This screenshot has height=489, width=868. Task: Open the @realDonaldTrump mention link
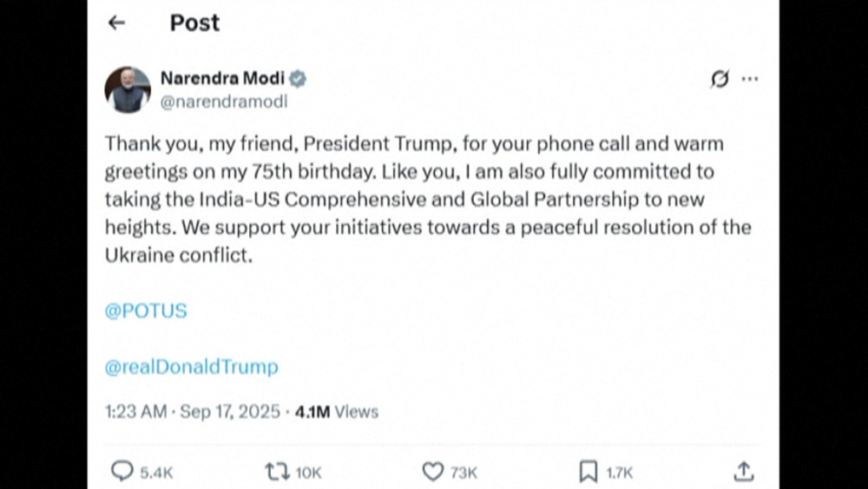191,367
